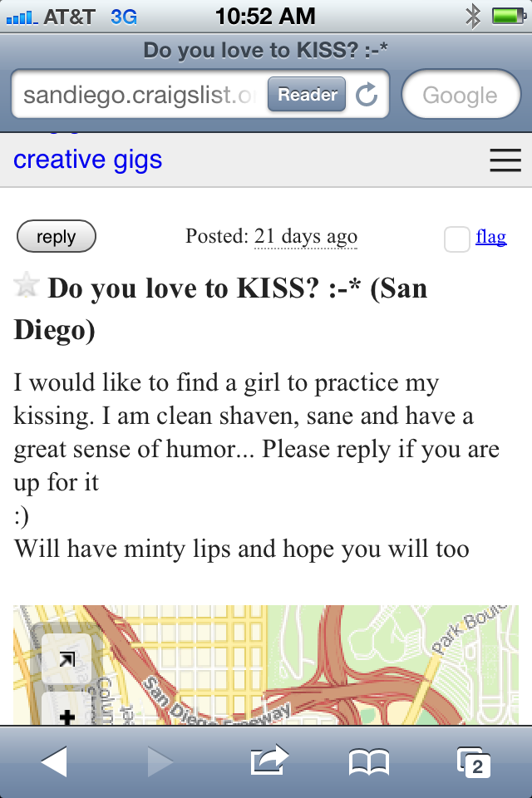
Task: Check the flag checkbox
Action: [456, 239]
